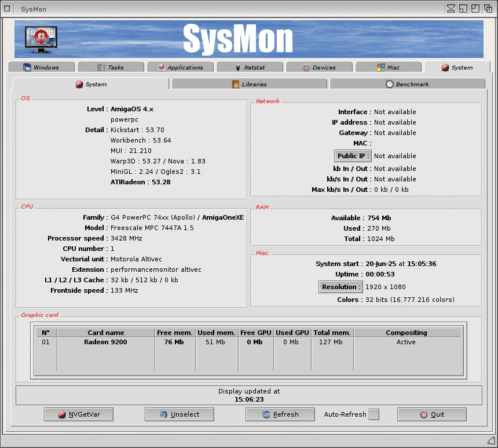Click the window close gadget in title bar
This screenshot has height=448, width=498.
pyautogui.click(x=7, y=9)
